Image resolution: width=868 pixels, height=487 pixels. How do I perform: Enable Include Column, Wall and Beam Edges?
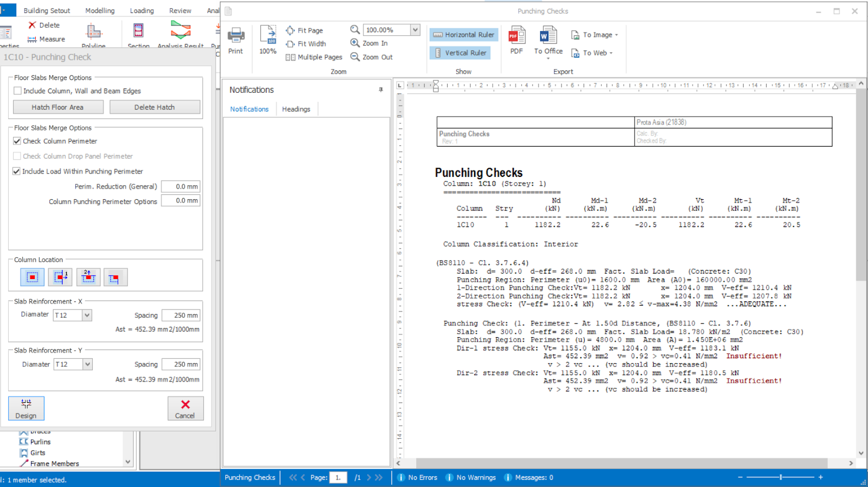click(17, 91)
